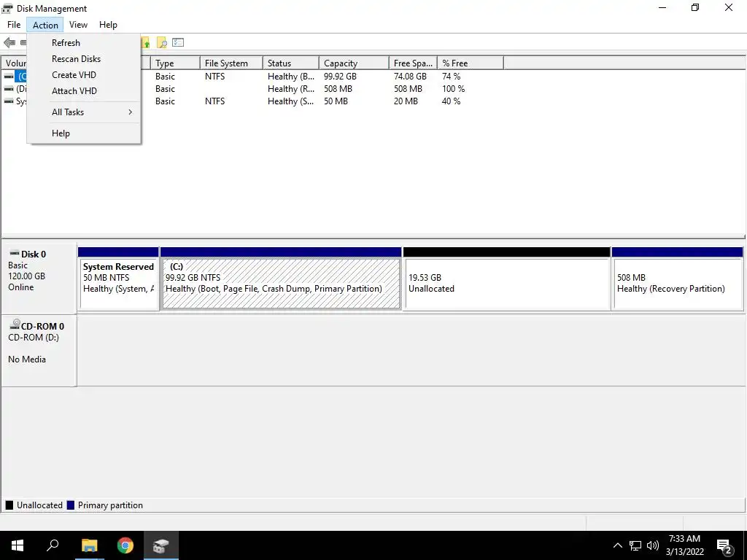747x560 pixels.
Task: Select Attach VHD menu entry
Action: click(x=84, y=91)
